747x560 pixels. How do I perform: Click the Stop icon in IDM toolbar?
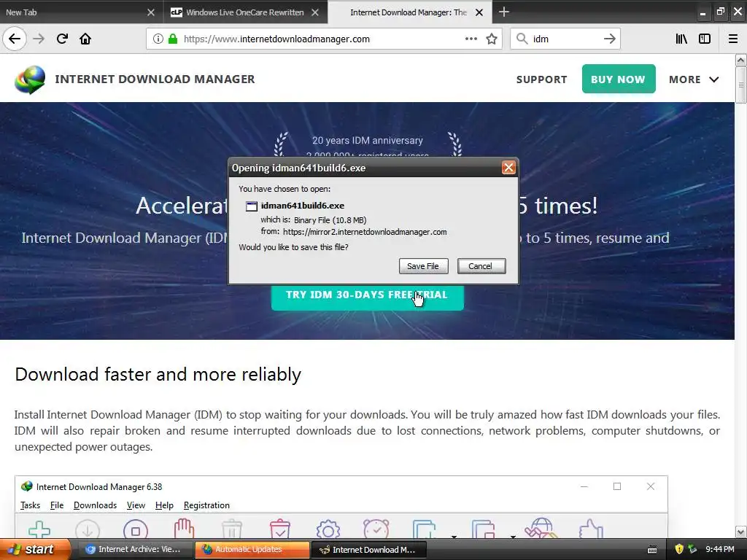(x=136, y=529)
